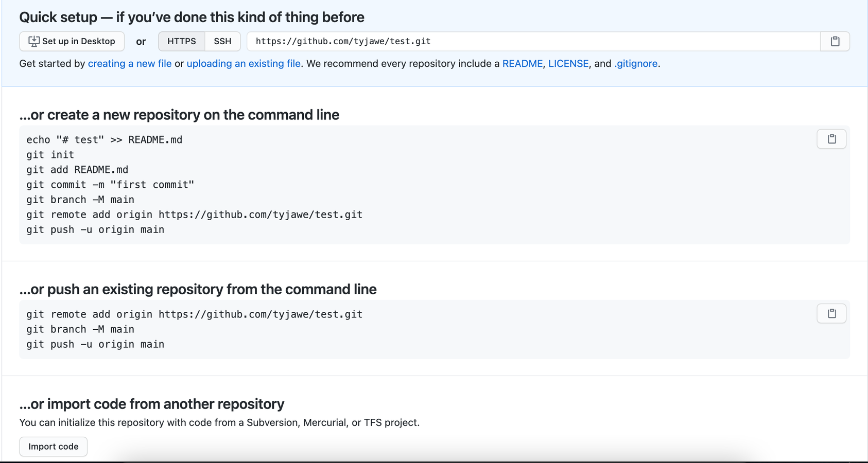
Task: Click the echo "# test" >> README.md line
Action: click(x=105, y=140)
